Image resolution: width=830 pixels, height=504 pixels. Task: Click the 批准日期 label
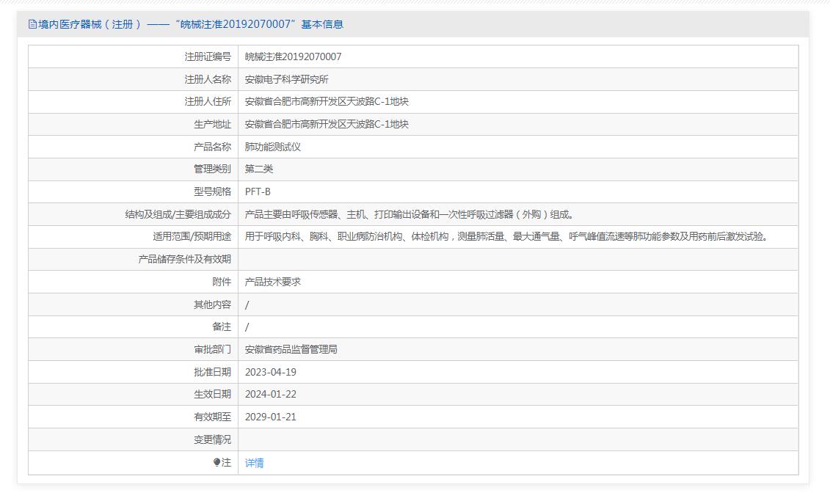click(x=212, y=372)
